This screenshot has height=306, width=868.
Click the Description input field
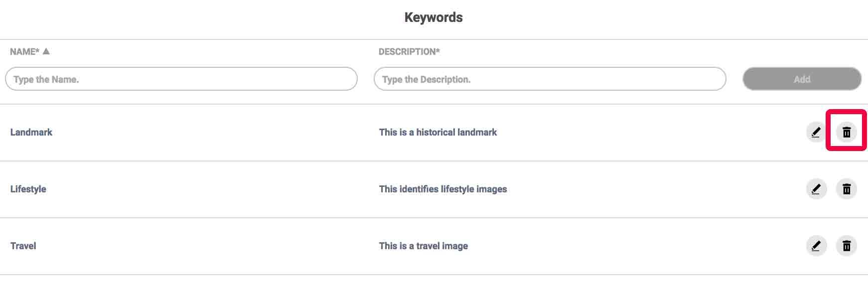(550, 79)
